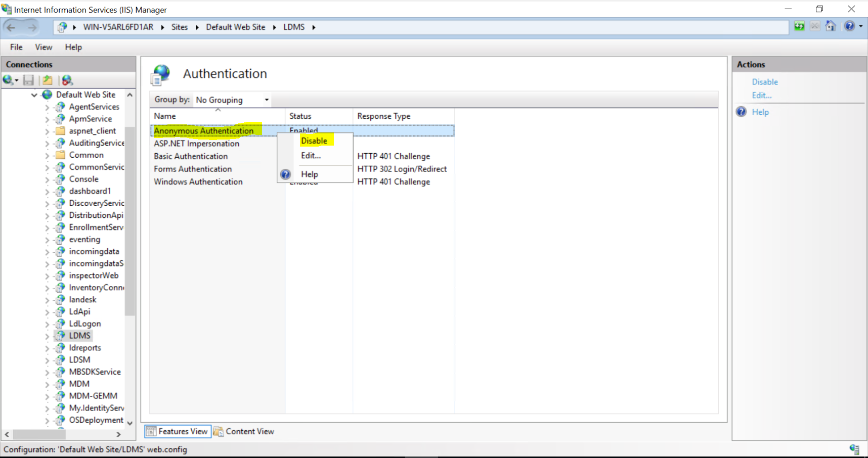Click the Authentication feature globe icon
The image size is (868, 458).
pyautogui.click(x=160, y=73)
